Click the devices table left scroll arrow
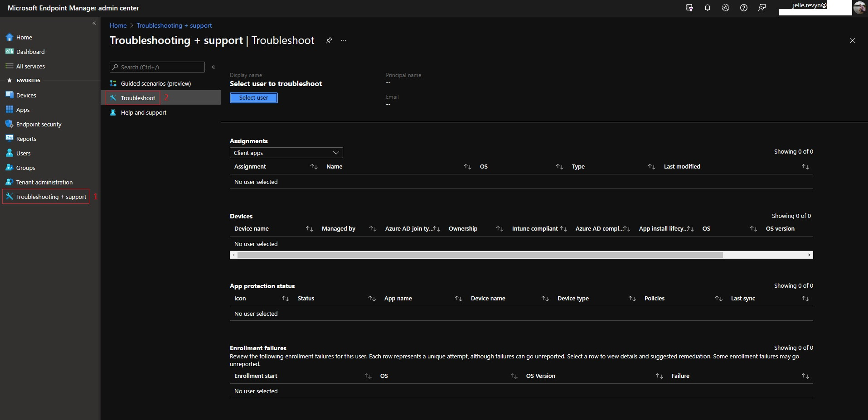 click(x=233, y=255)
